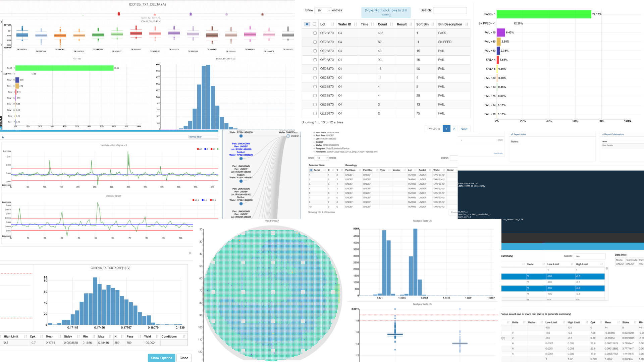Sort the bin table by the Lot column
Screen dimensions: 644x362
[327, 24]
